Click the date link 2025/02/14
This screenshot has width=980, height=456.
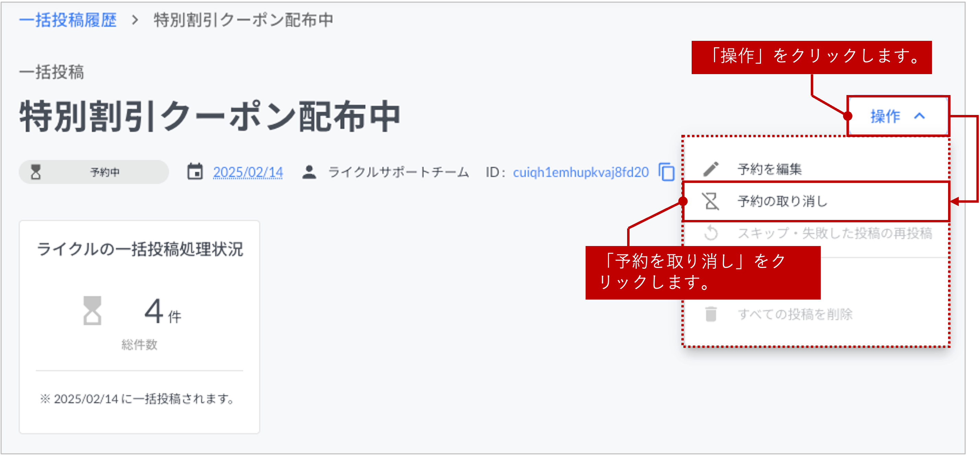click(248, 172)
